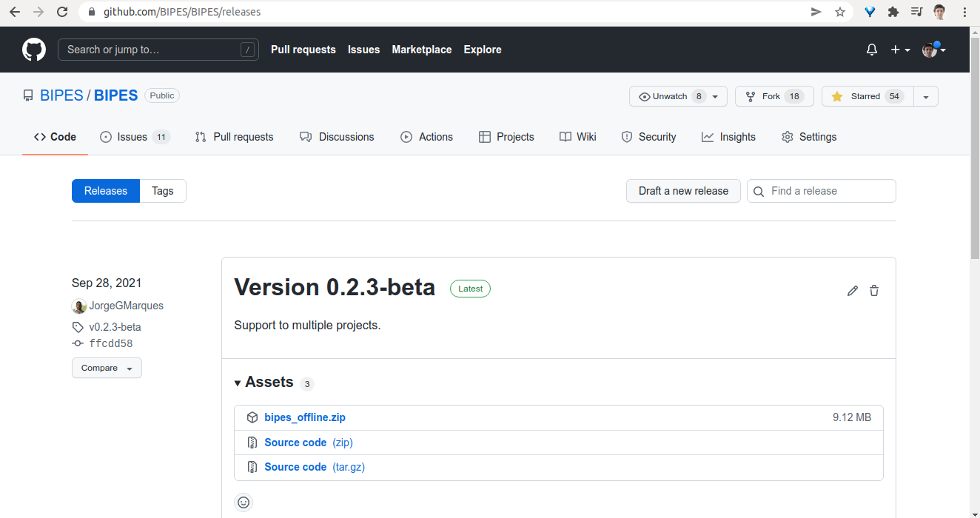Click the GitHub Octocat logo
The image size is (980, 518).
point(34,50)
